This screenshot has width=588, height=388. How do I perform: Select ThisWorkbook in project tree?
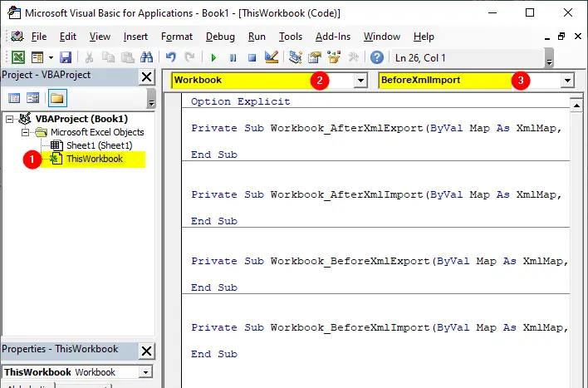tap(95, 159)
